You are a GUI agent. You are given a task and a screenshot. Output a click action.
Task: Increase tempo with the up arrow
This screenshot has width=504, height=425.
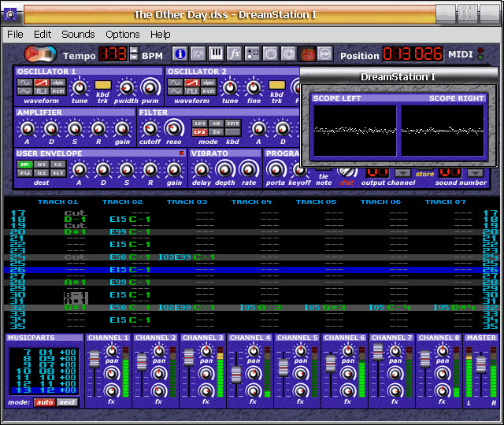tap(134, 50)
